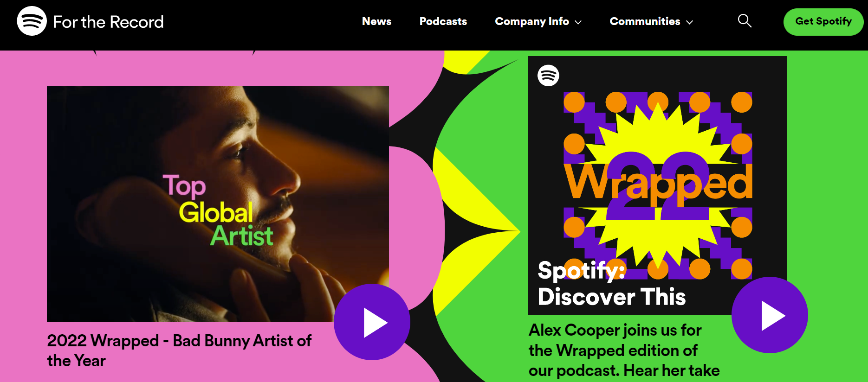Click the Spotify logo on podcast cover
The width and height of the screenshot is (868, 382).
coord(548,75)
